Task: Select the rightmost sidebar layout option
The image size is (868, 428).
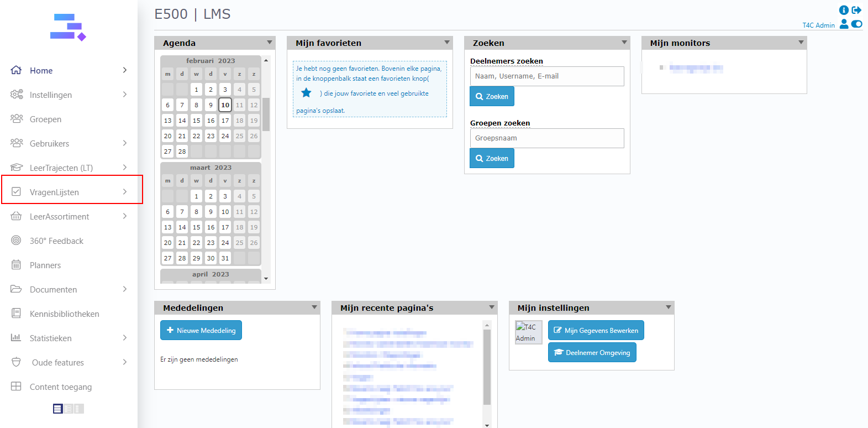Action: [x=79, y=409]
